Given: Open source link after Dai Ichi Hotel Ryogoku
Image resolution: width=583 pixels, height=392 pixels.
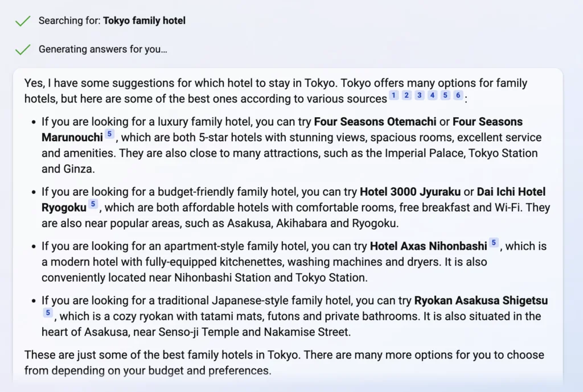Looking at the screenshot, I should [x=93, y=204].
